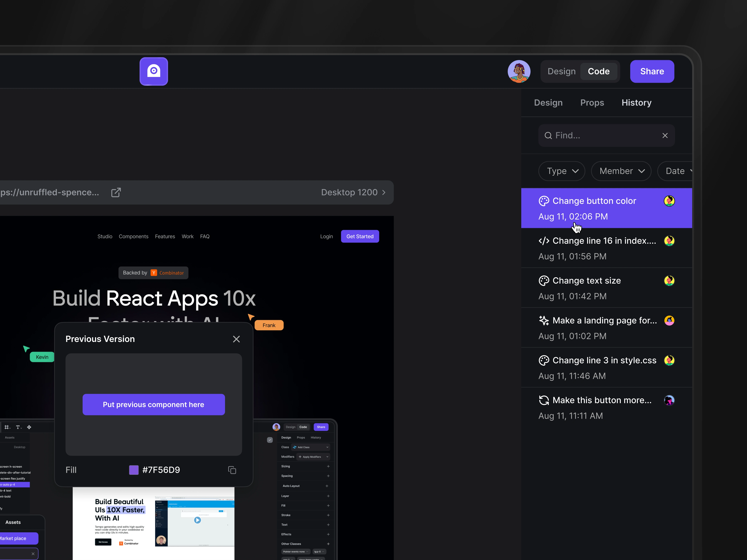
Task: Click the Get Access button in preview
Action: click(103, 542)
